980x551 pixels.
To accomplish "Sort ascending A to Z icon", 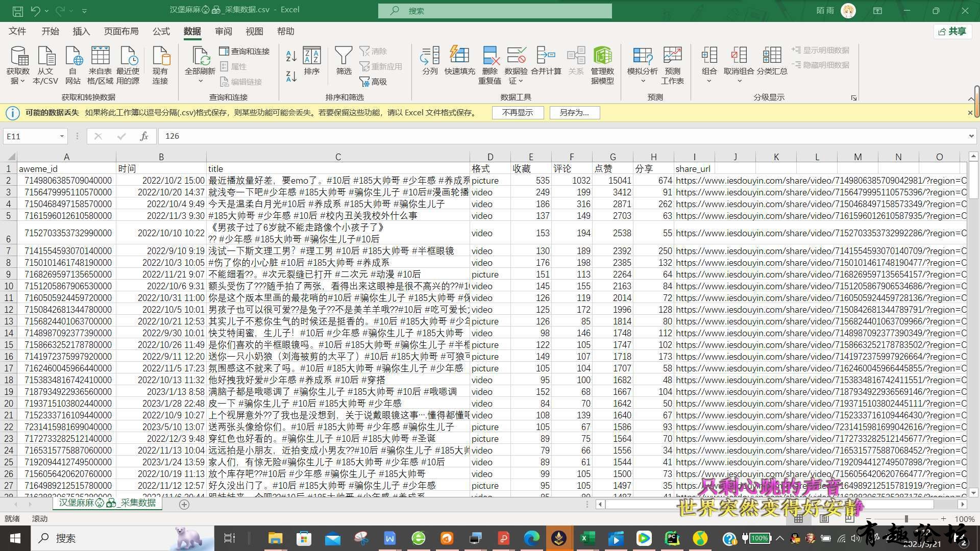I will (291, 56).
